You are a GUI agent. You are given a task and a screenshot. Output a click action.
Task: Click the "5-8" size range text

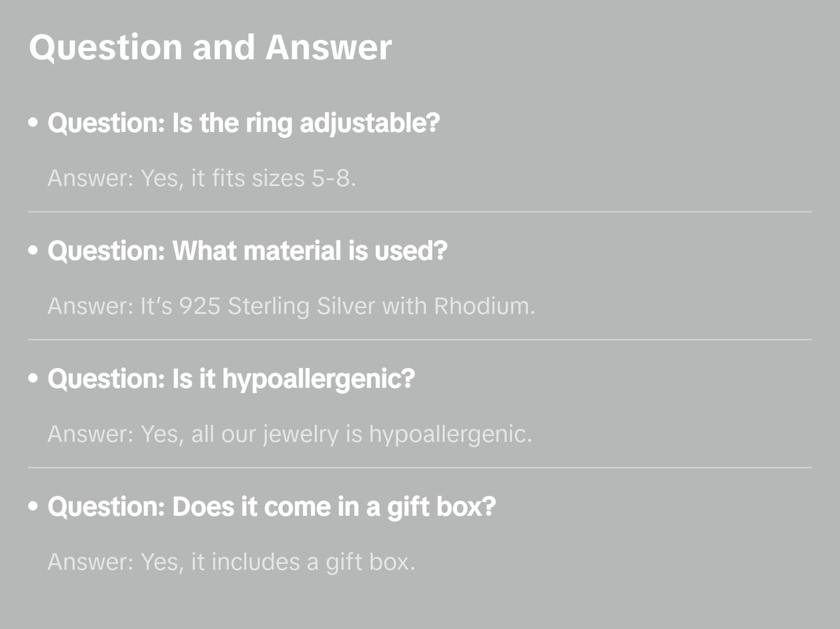[333, 178]
